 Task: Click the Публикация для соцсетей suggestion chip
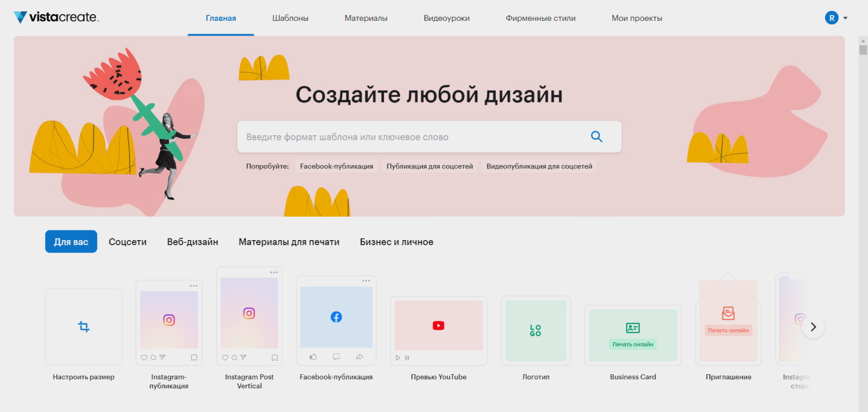(x=430, y=166)
